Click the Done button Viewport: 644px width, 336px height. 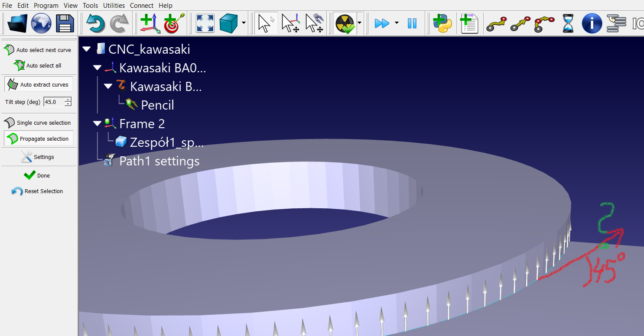pos(38,175)
